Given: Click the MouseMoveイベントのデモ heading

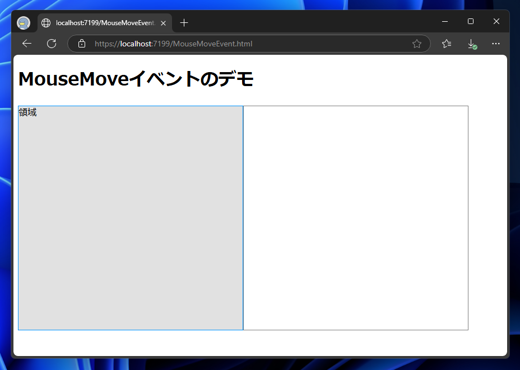Looking at the screenshot, I should tap(136, 79).
